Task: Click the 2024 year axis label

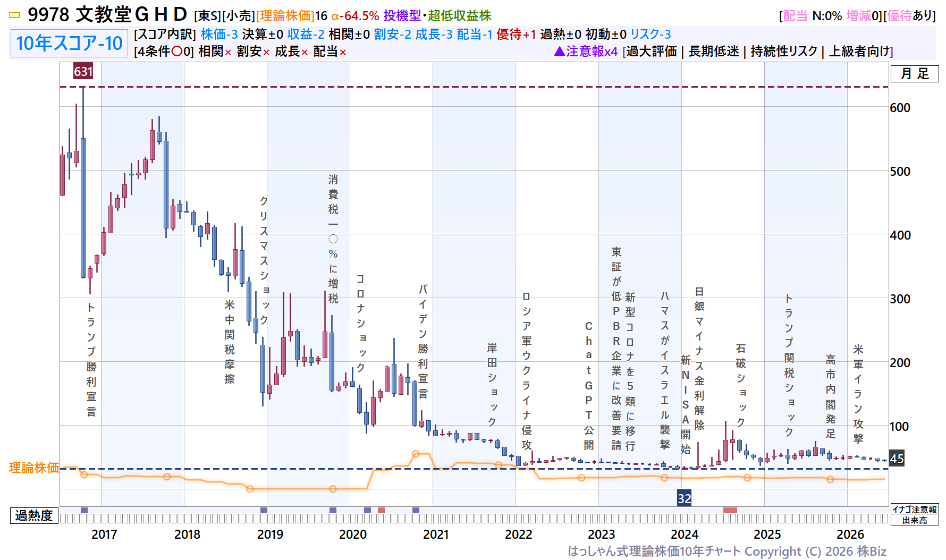Action: (x=685, y=534)
